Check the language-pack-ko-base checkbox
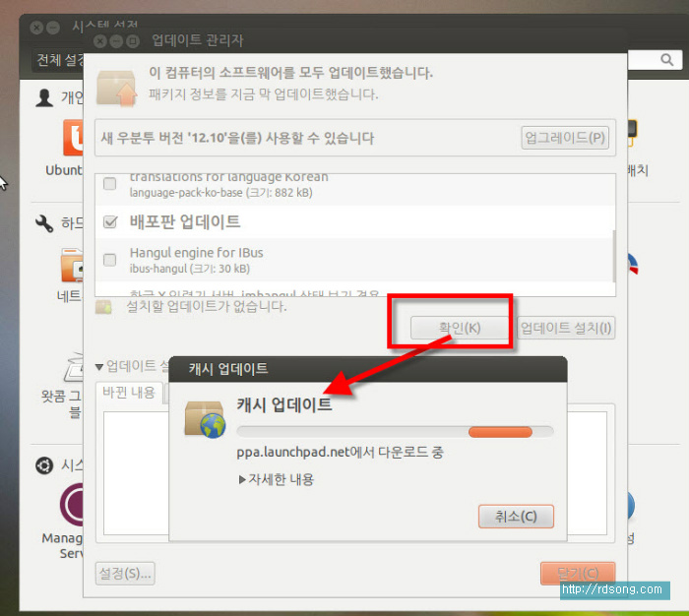 pos(110,184)
